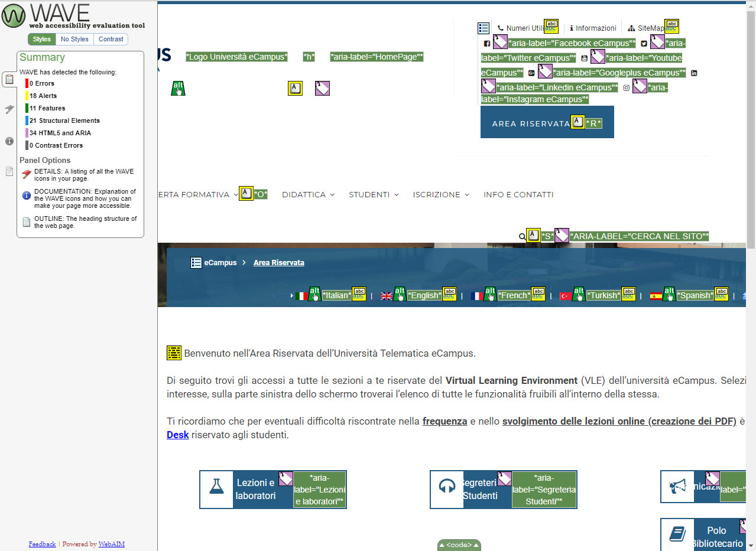Open the Documentation info tab on sidebar edge
The width and height of the screenshot is (756, 551).
(x=9, y=141)
